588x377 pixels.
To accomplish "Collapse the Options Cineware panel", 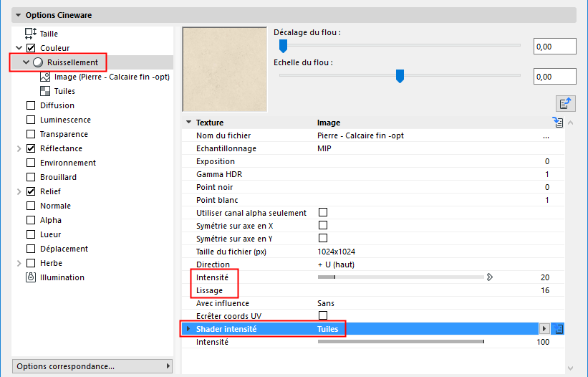I will pos(18,15).
